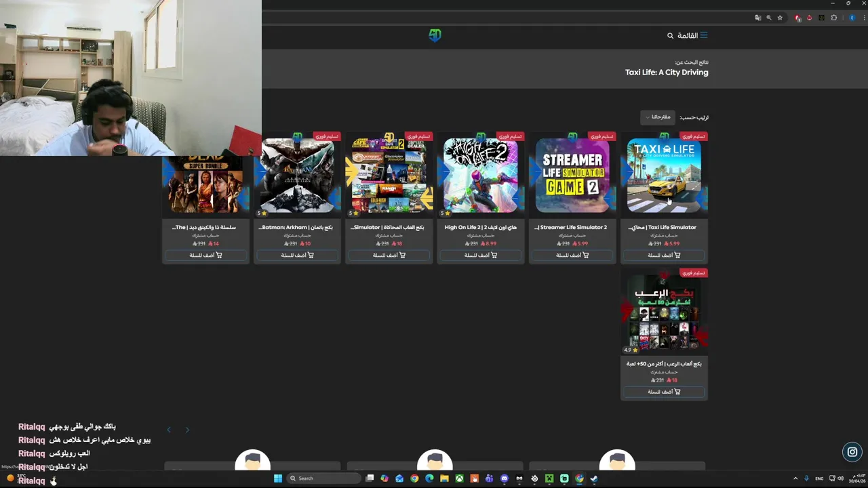Viewport: 868px width, 488px height.
Task: Add simulator games bundle to cart
Action: click(389, 256)
